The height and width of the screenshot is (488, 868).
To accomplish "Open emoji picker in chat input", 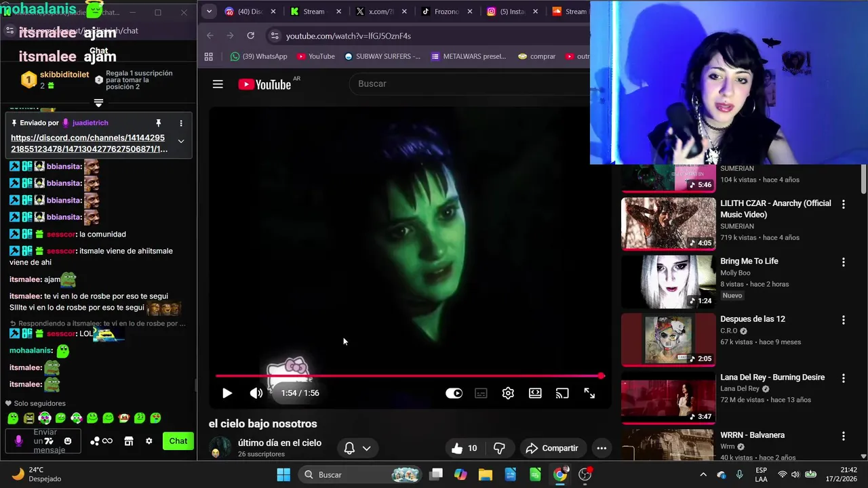I will tap(68, 441).
